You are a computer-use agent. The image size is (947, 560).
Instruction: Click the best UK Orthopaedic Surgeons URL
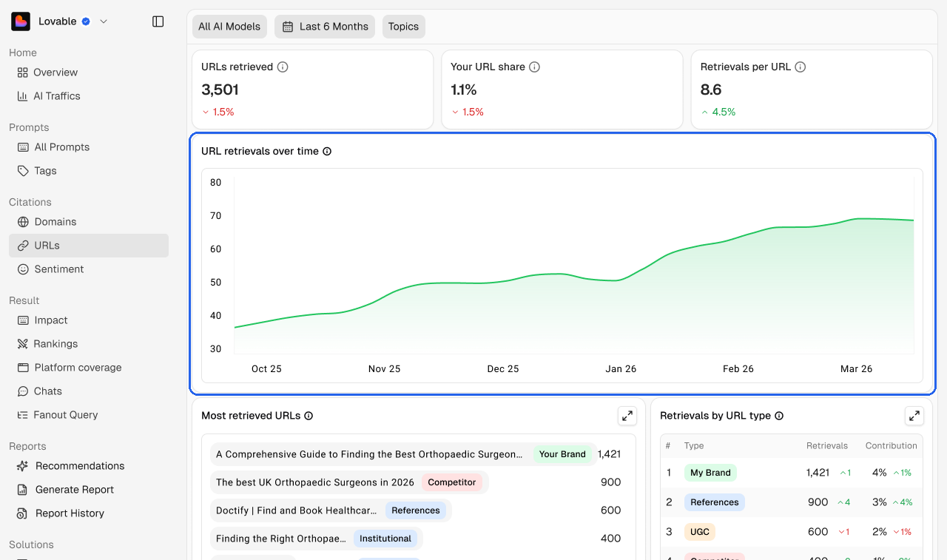pos(349,482)
